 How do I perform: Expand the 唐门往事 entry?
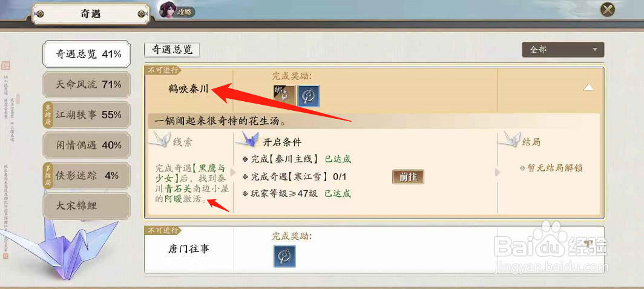pos(588,244)
